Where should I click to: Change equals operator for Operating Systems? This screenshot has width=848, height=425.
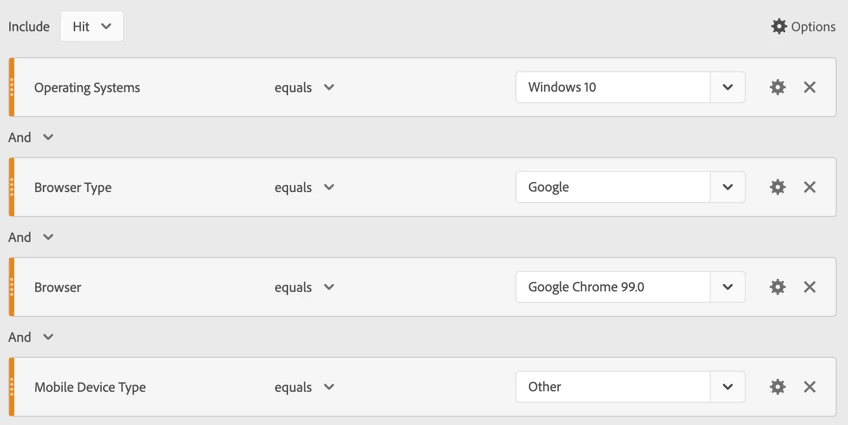[x=304, y=88]
